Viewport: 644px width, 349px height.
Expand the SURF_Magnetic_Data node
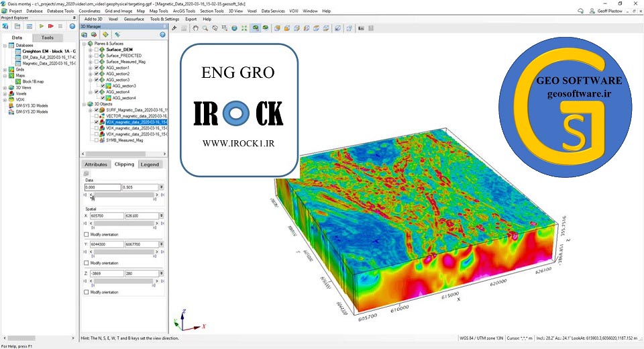pyautogui.click(x=91, y=110)
